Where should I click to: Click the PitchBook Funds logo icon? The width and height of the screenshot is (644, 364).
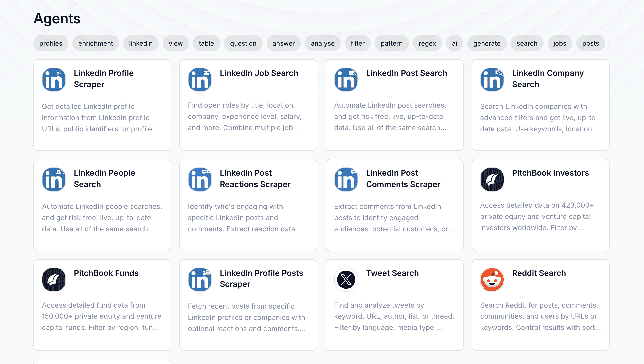(x=54, y=280)
